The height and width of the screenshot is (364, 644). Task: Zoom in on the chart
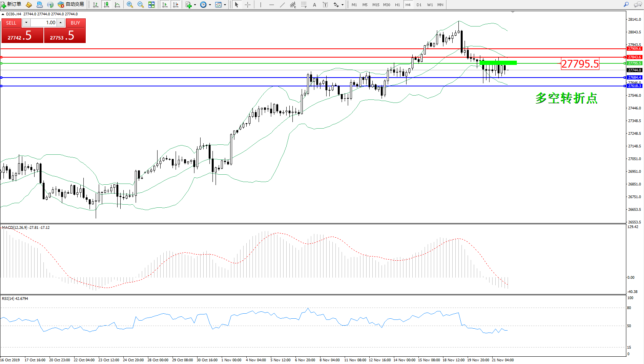[x=130, y=5]
